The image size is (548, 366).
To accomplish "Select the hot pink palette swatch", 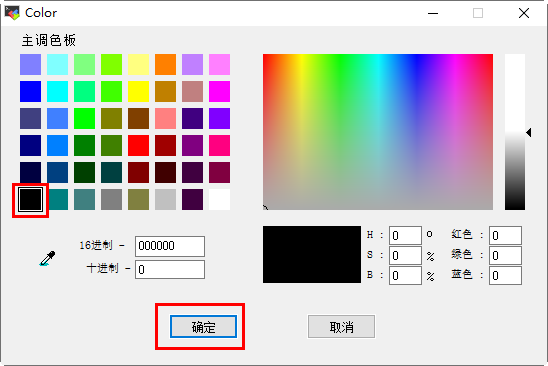I will [x=219, y=145].
